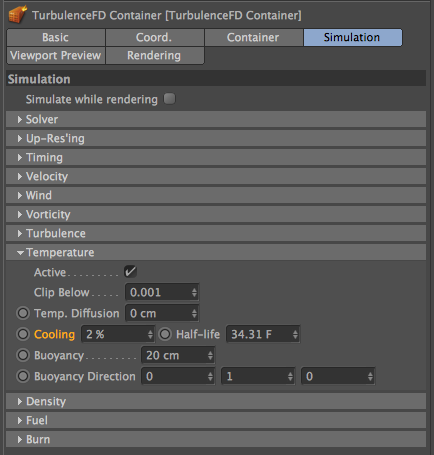Click the Buoyancy Direction third value stepper

click(370, 376)
